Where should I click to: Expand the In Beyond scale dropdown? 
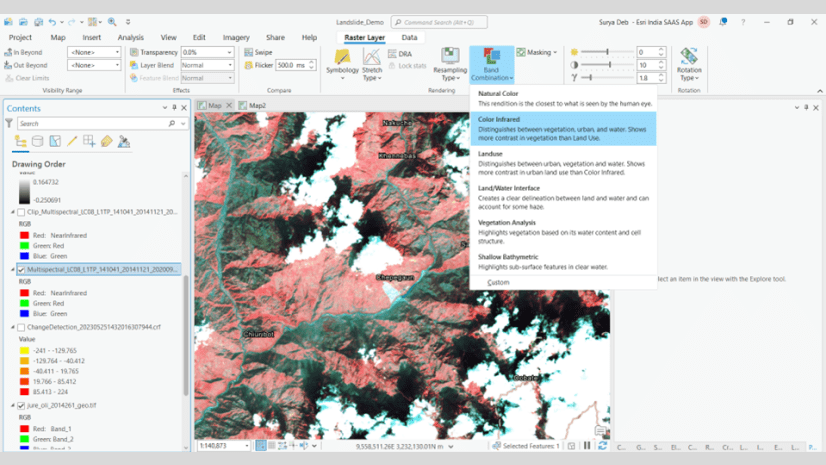95,52
